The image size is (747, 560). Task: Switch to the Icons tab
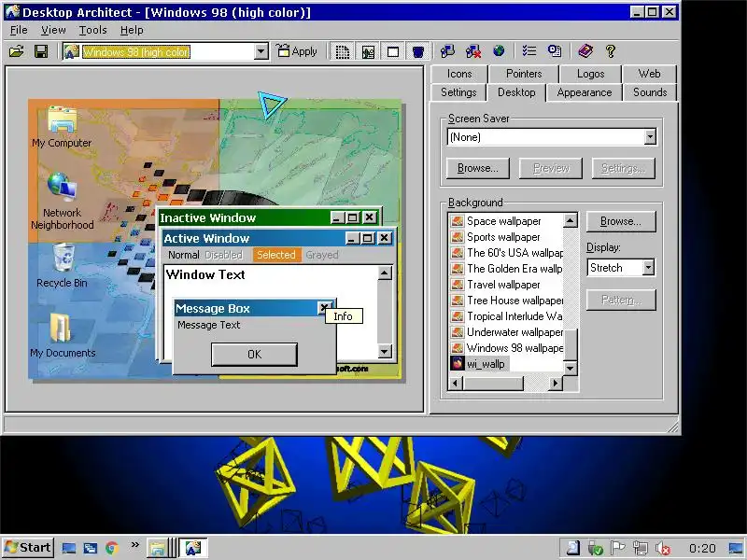tap(459, 74)
